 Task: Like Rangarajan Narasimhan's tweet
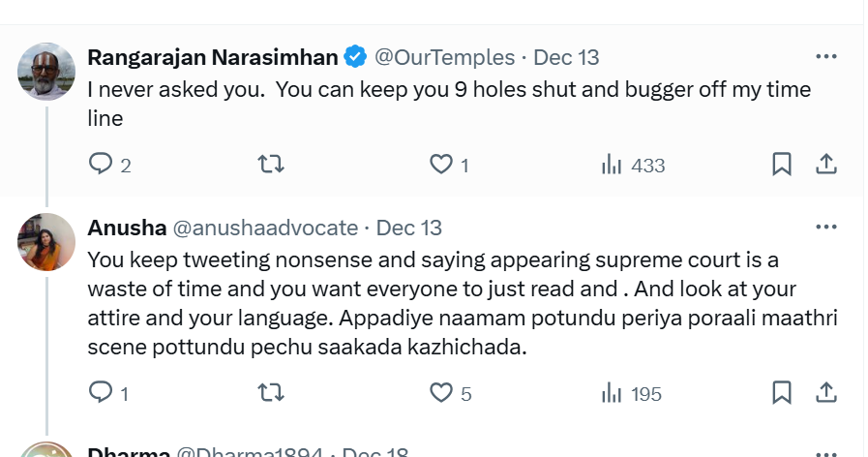[441, 165]
